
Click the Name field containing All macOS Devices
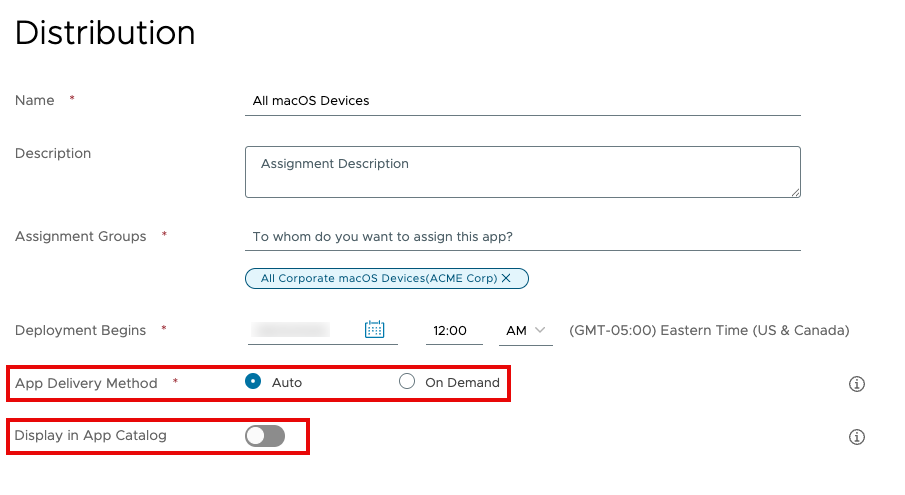pos(522,101)
